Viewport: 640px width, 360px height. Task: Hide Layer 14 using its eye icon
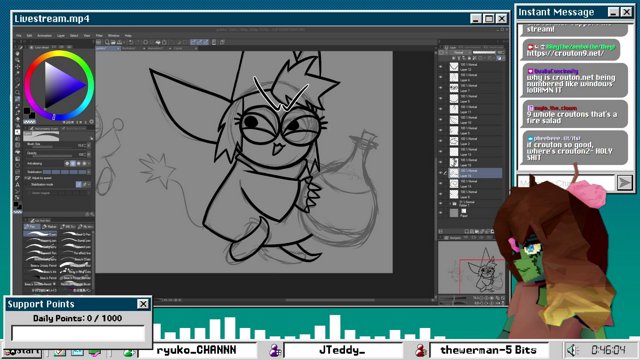coord(441,183)
